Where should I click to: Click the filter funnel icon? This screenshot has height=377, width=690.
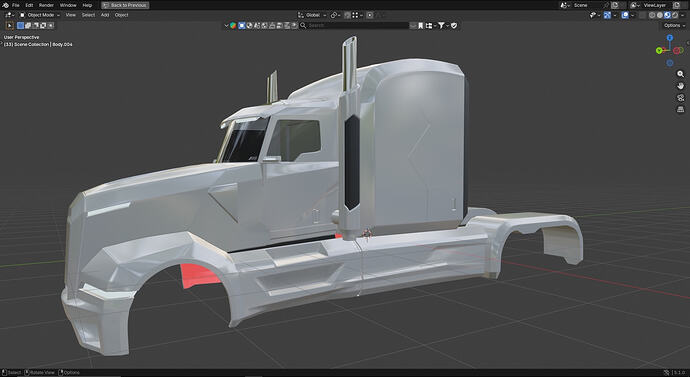tap(441, 26)
